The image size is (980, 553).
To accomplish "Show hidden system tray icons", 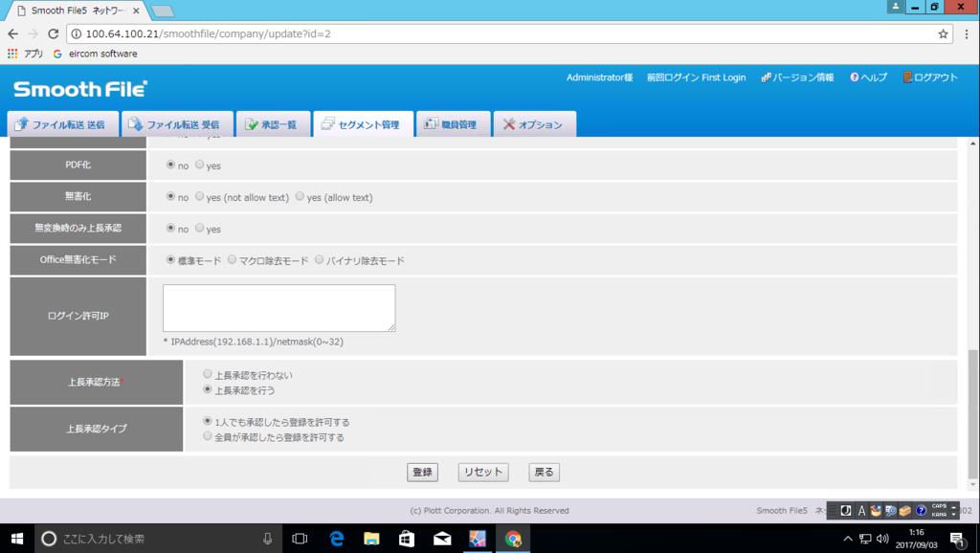I will pos(848,539).
